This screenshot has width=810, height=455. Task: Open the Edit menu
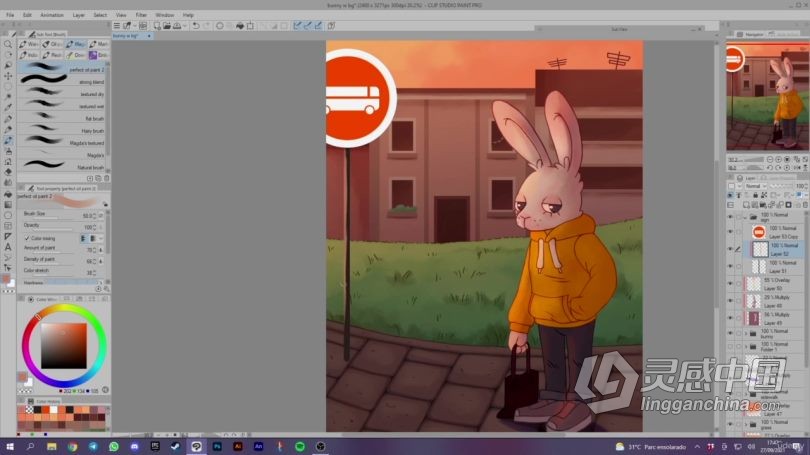coord(27,15)
